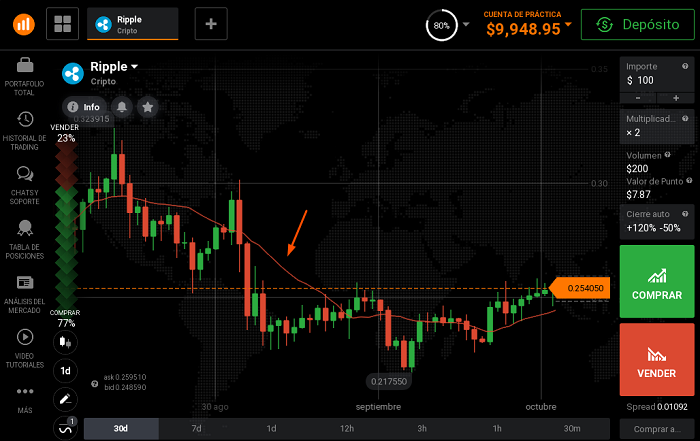Click the Volumen $200 value
This screenshot has height=441, width=700.
click(637, 169)
